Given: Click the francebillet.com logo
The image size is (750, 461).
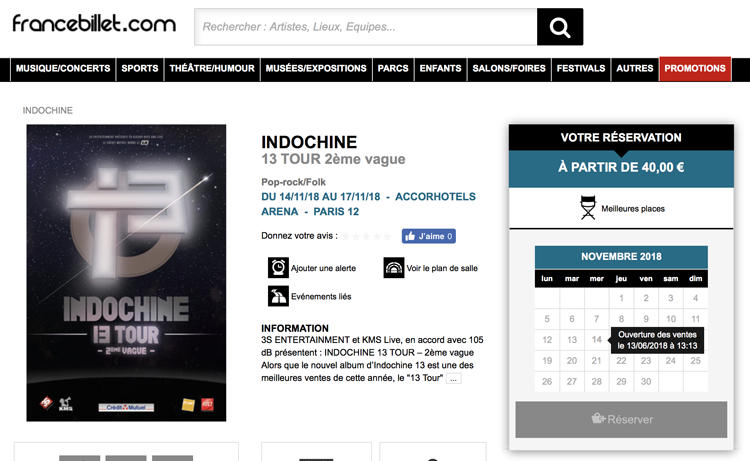Looking at the screenshot, I should [x=94, y=23].
